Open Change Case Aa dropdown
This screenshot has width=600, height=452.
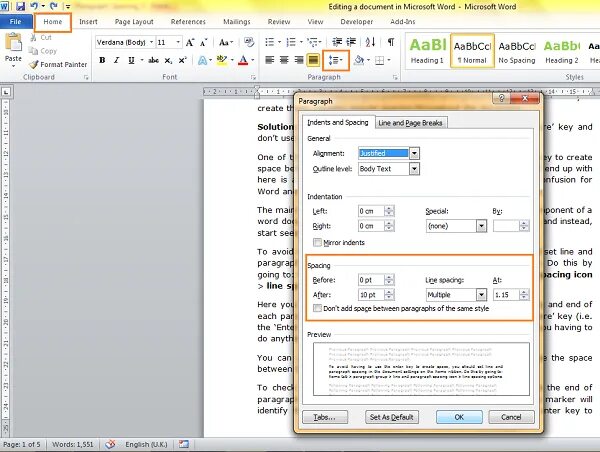(226, 42)
